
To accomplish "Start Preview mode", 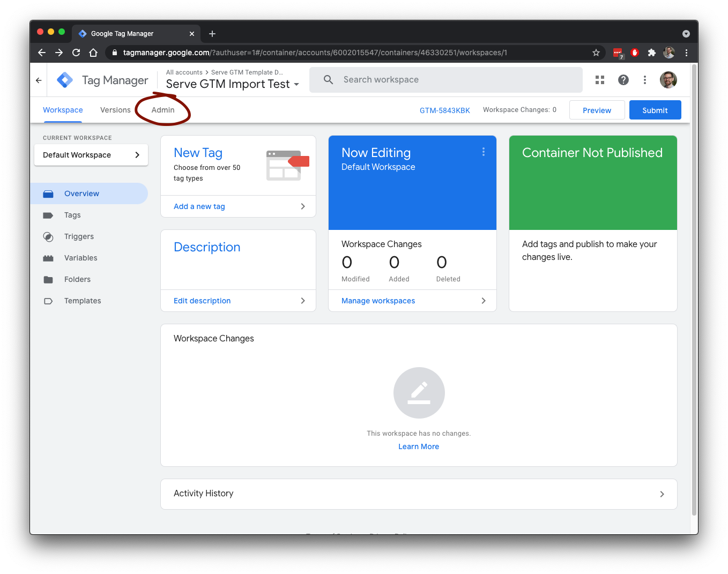I will click(597, 110).
